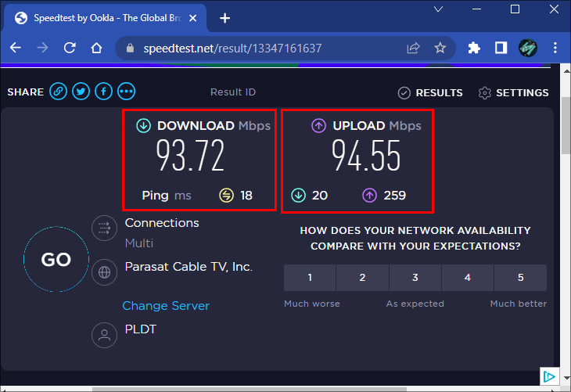571x392 pixels.
Task: Open the browser side panel
Action: pyautogui.click(x=501, y=48)
